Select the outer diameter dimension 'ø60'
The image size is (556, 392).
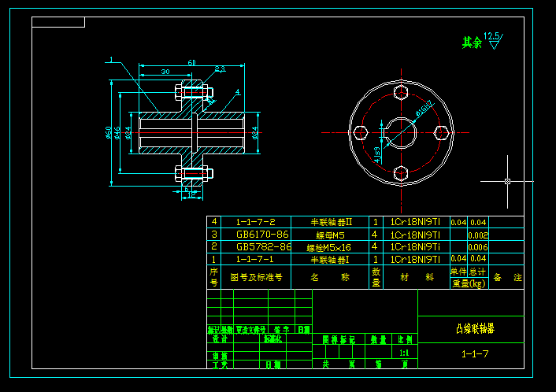tap(109, 132)
